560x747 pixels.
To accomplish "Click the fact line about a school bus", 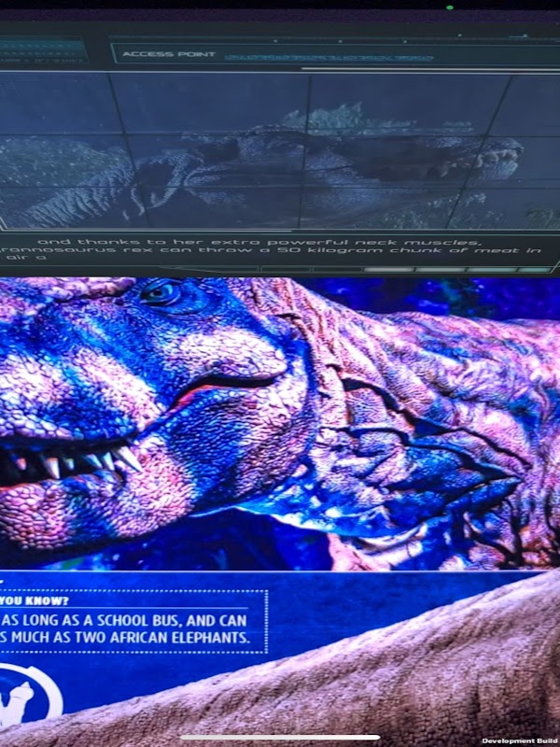I will click(124, 621).
